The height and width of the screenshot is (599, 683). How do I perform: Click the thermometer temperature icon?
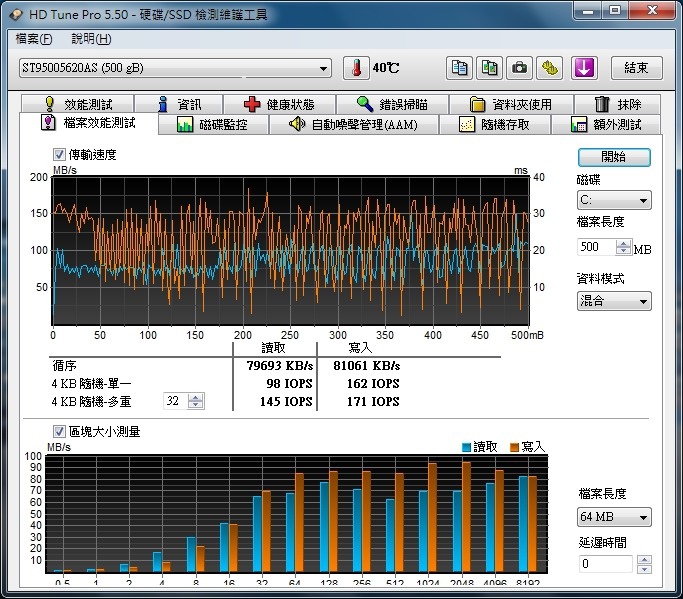pos(356,68)
